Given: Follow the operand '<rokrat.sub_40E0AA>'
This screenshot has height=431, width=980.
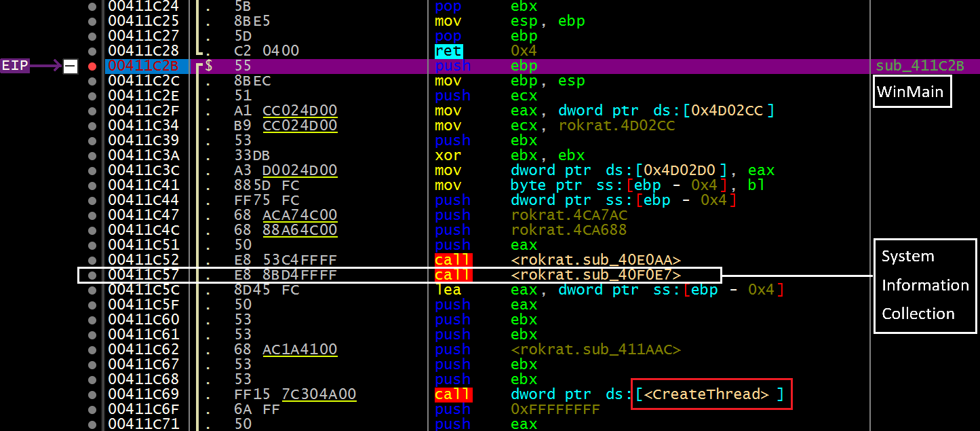Looking at the screenshot, I should (595, 260).
